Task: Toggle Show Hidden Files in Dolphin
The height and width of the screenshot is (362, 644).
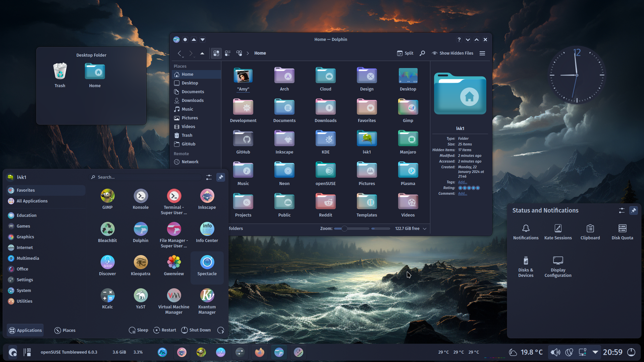Action: click(x=452, y=53)
